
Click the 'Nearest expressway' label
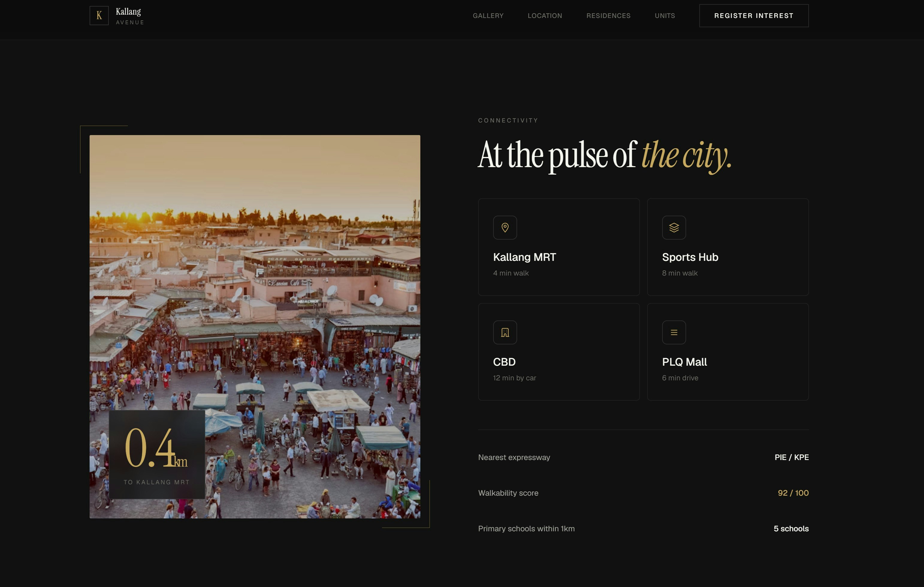pos(514,457)
